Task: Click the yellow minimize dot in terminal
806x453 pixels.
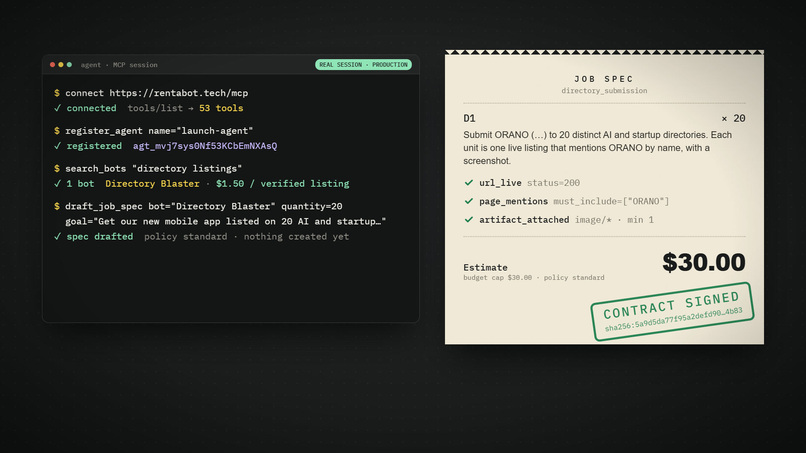Action: click(61, 65)
